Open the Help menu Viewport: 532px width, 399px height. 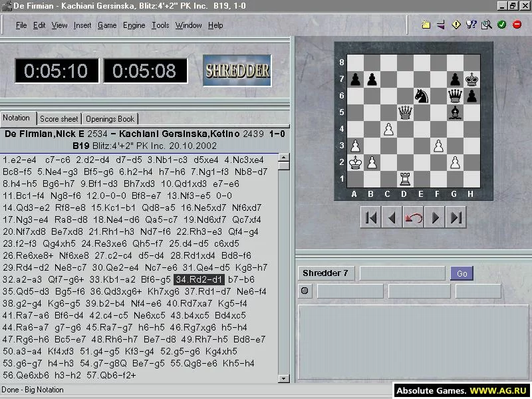(215, 25)
